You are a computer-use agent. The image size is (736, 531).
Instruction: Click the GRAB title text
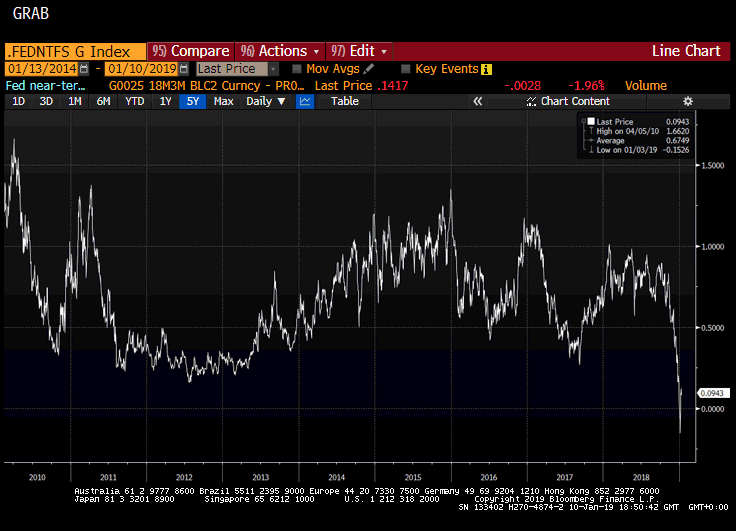[31, 13]
